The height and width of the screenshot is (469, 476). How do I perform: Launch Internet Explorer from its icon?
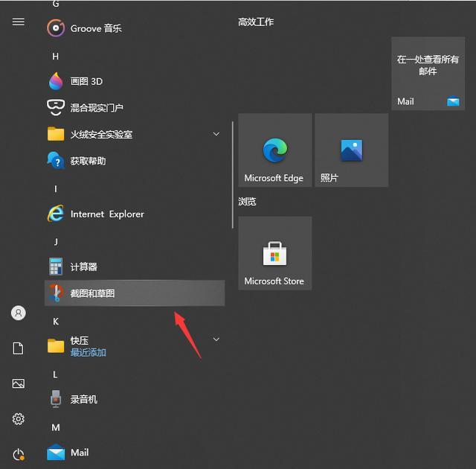click(56, 214)
